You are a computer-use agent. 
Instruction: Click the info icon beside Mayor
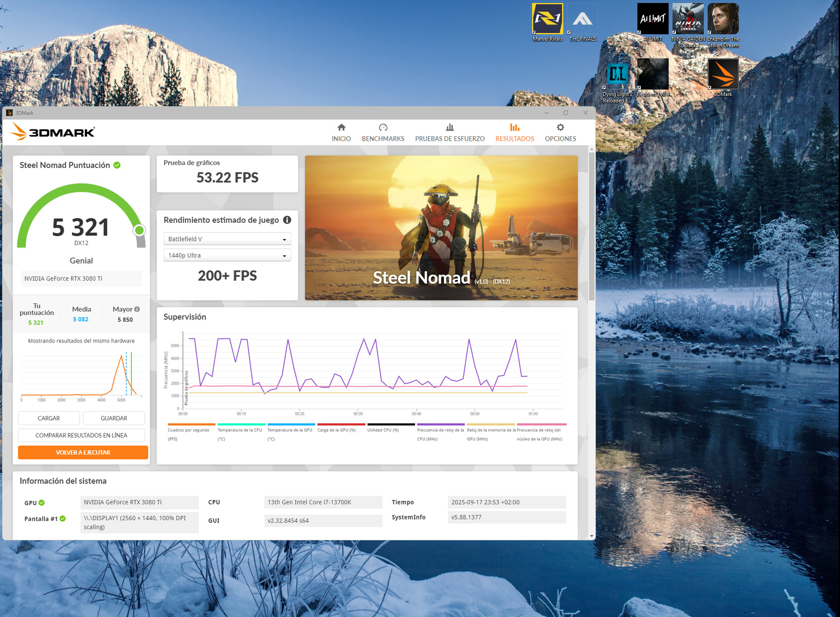pyautogui.click(x=137, y=309)
